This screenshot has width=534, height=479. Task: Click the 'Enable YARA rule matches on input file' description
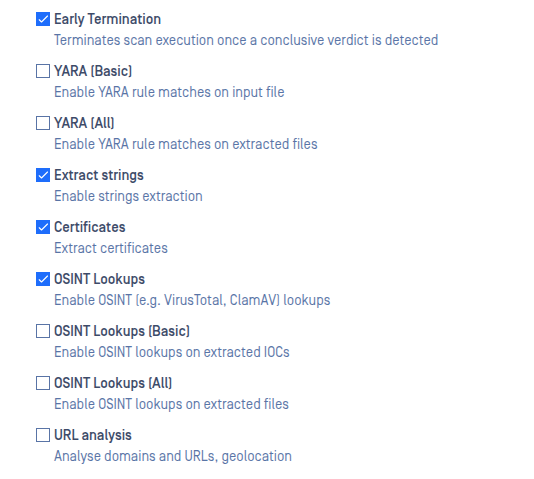(169, 92)
